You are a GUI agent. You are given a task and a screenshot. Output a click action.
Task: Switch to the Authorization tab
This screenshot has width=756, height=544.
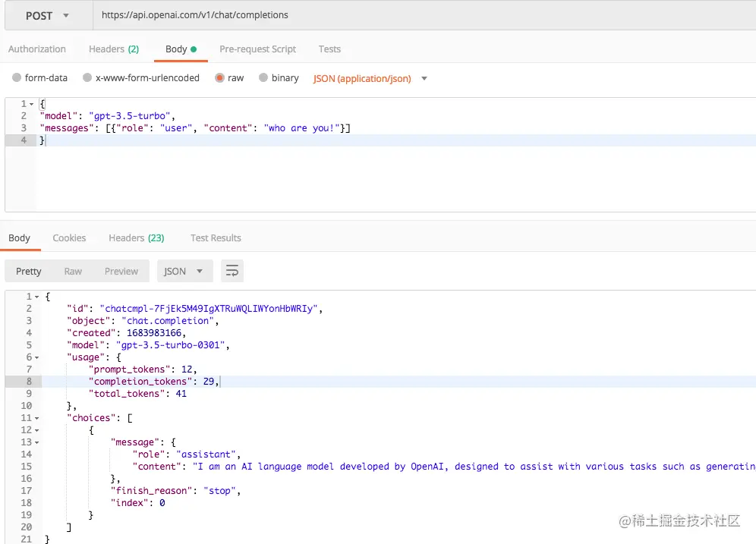(x=37, y=49)
